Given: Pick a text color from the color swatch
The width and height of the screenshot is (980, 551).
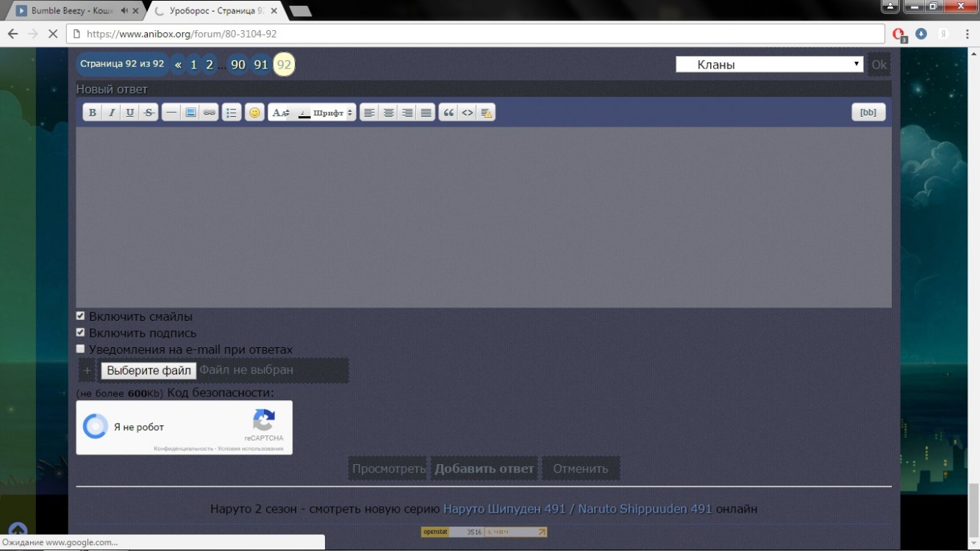Looking at the screenshot, I should click(x=304, y=113).
